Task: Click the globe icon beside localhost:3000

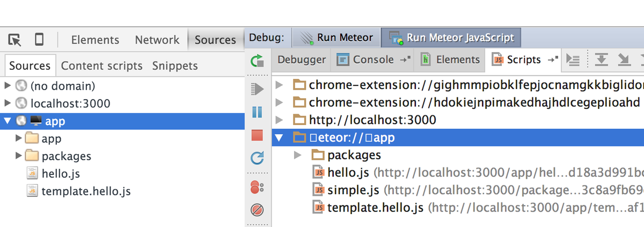Action: pos(21,103)
